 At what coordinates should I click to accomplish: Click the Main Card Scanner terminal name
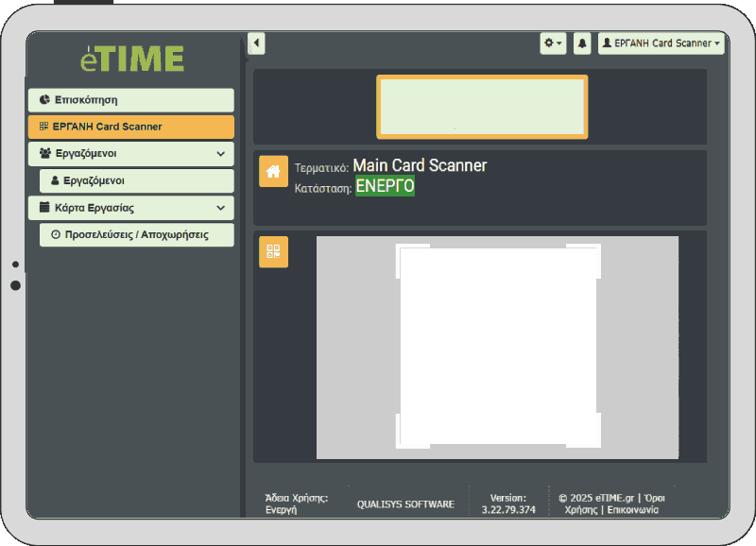(420, 165)
